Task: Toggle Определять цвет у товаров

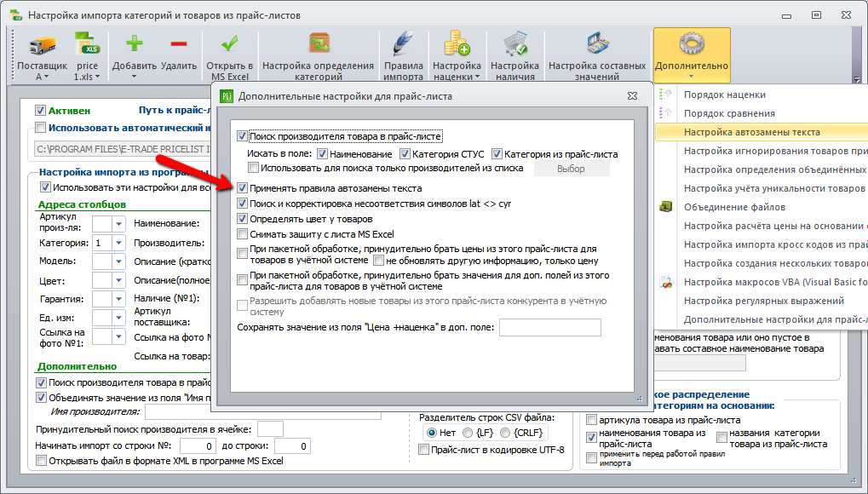Action: (242, 219)
